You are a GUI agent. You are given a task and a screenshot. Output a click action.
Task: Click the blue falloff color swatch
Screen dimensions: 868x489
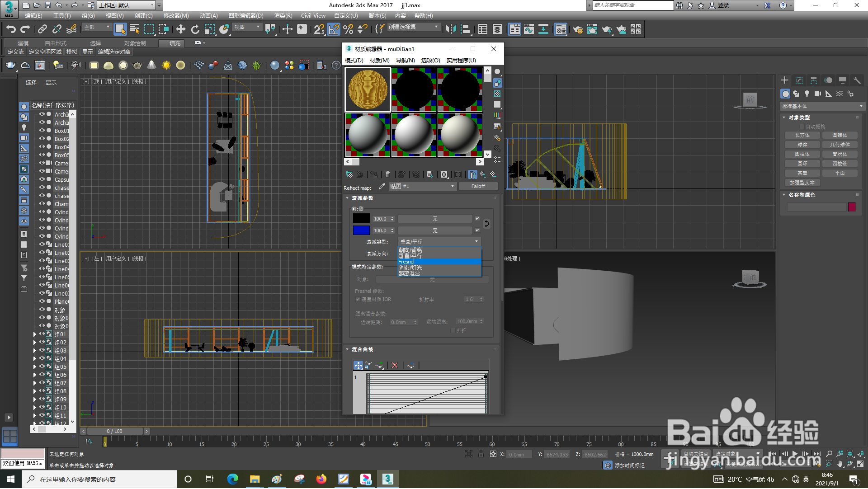[x=361, y=230]
